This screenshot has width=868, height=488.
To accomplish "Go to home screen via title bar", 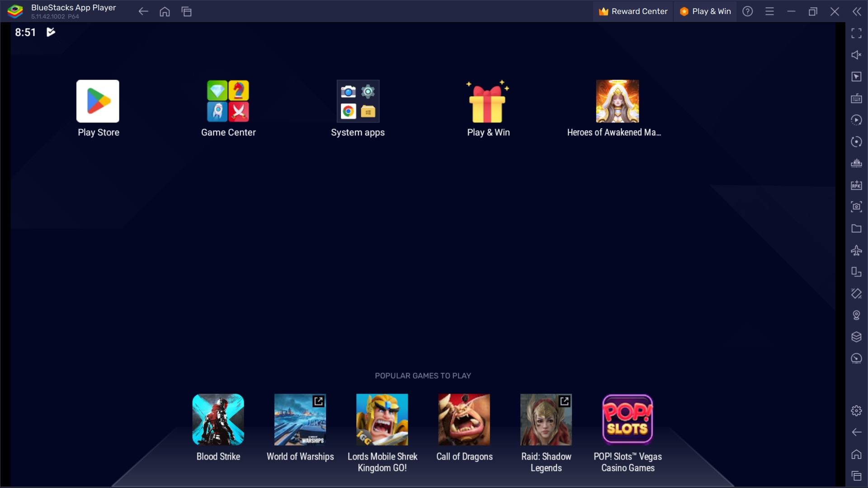I will pyautogui.click(x=165, y=11).
